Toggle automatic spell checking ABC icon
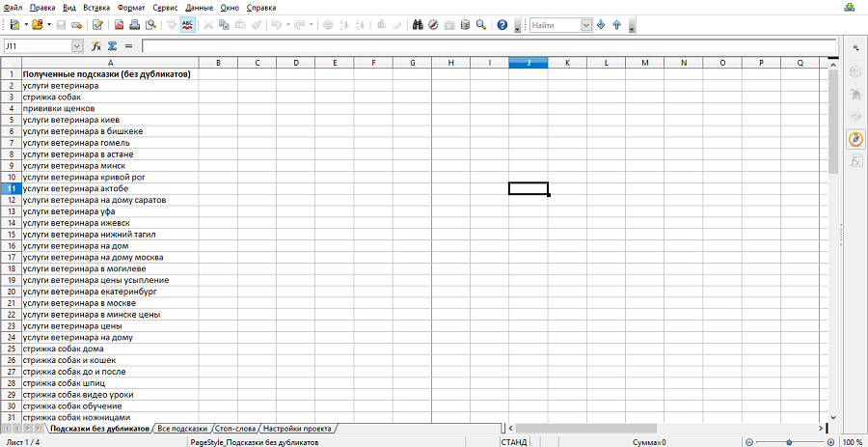 [x=188, y=25]
